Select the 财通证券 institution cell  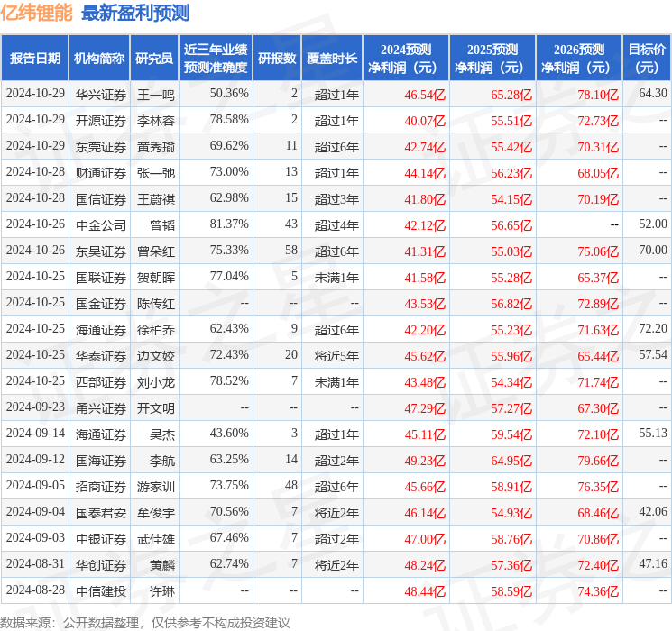(x=101, y=173)
